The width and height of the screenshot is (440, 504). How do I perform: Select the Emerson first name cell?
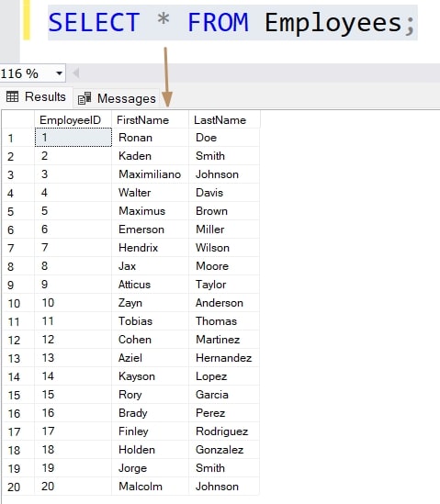[x=151, y=230]
